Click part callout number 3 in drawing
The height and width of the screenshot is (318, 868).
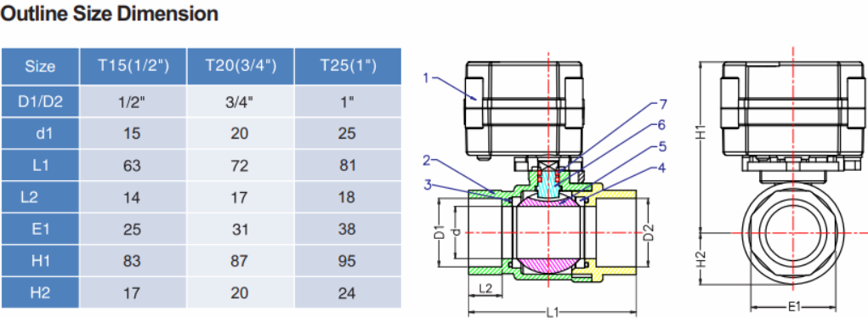(x=427, y=185)
